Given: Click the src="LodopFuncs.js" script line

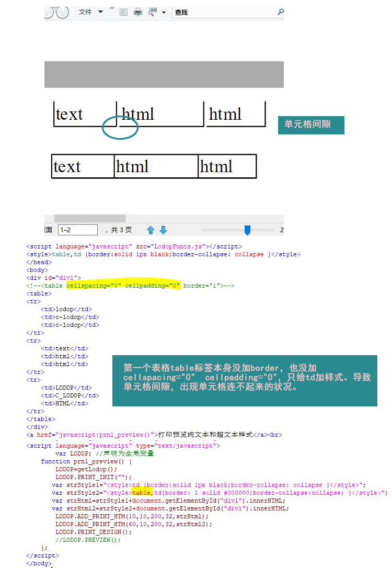Looking at the screenshot, I should pyautogui.click(x=134, y=247).
